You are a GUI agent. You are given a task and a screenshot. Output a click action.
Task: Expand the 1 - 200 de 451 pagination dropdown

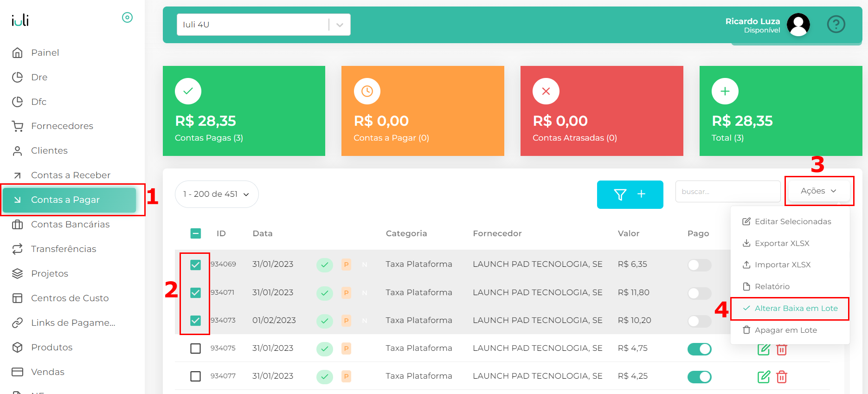(x=216, y=194)
